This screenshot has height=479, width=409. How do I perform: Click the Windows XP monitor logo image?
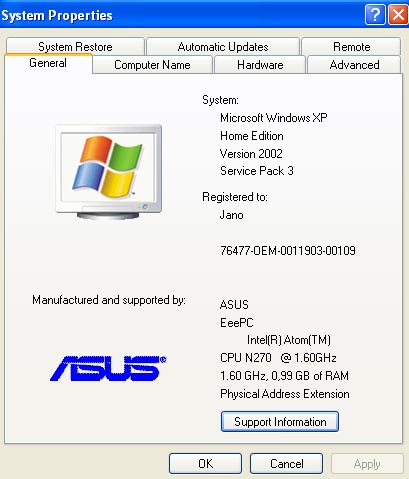pyautogui.click(x=109, y=172)
